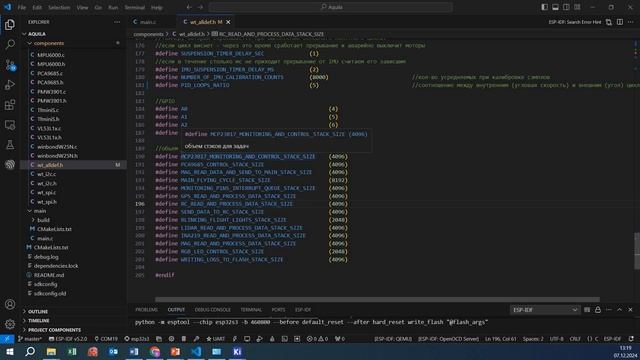
Task: Open customize layout button
Action: (577, 7)
